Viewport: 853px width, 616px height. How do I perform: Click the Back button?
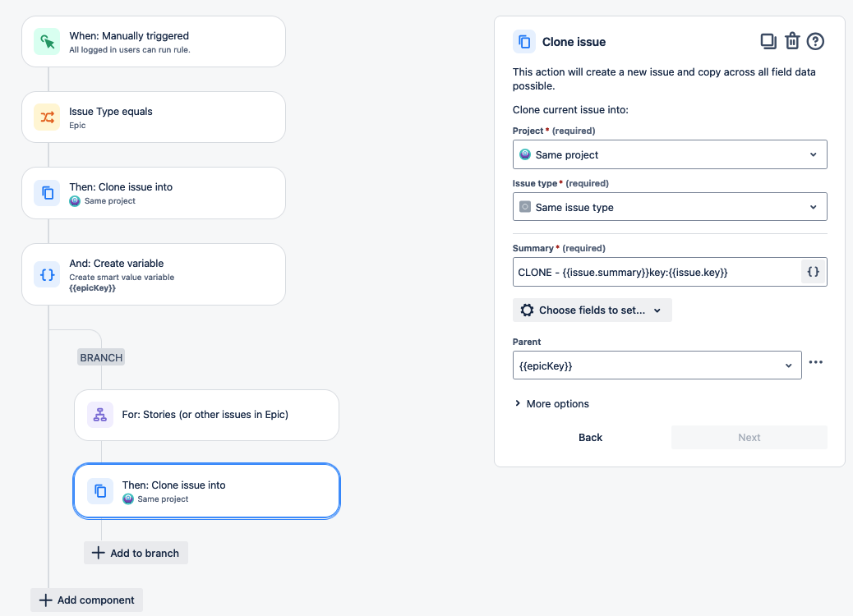[x=590, y=437]
